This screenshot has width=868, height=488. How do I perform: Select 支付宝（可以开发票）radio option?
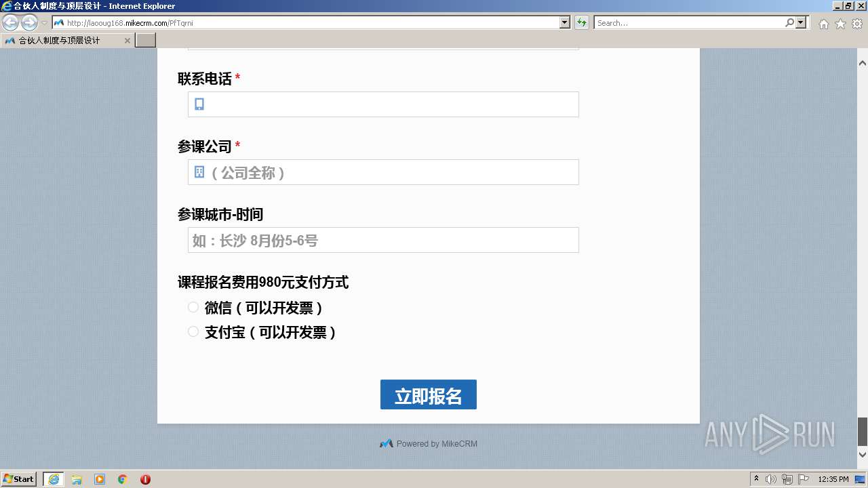[193, 332]
